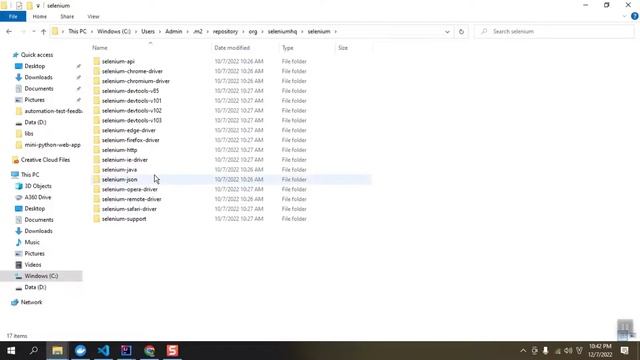
Task: Open 3D Objects under This PC
Action: click(38, 186)
